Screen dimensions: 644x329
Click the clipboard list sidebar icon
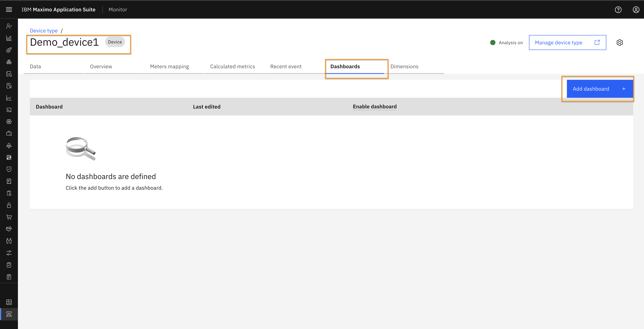pyautogui.click(x=9, y=277)
